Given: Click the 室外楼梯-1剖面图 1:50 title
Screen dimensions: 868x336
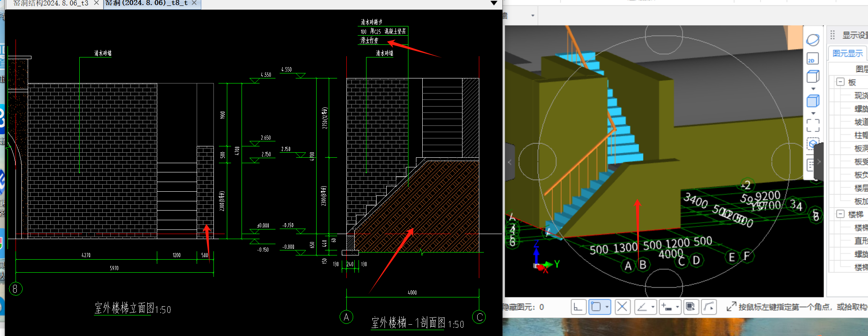Looking at the screenshot, I should click(x=418, y=323).
